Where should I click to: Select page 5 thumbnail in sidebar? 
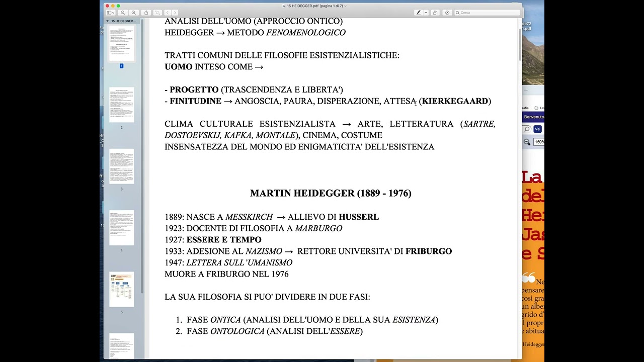121,289
